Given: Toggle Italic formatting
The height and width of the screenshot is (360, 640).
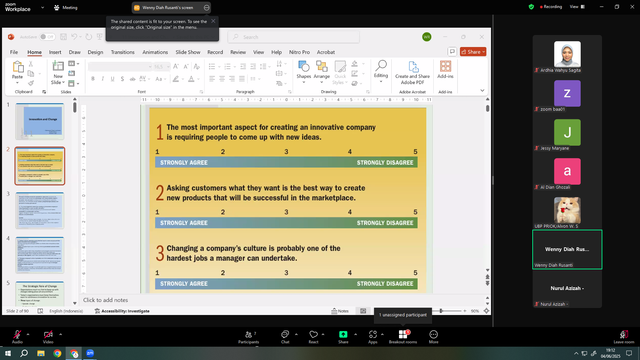Looking at the screenshot, I should (x=102, y=79).
